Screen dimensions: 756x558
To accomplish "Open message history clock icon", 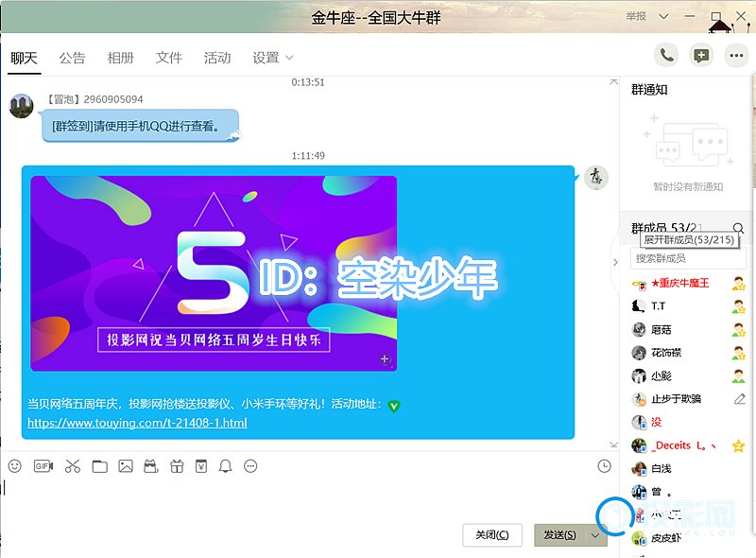I will pyautogui.click(x=604, y=466).
